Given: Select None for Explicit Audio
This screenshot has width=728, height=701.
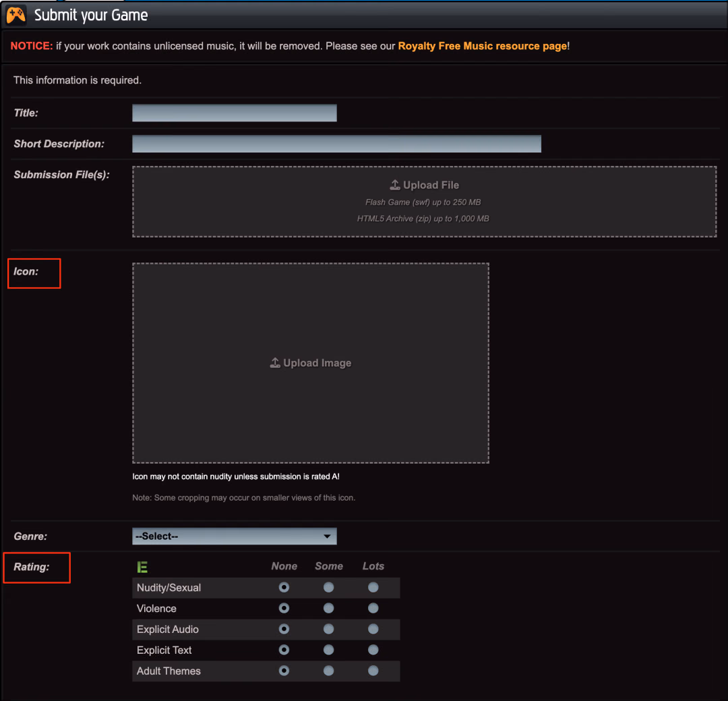Looking at the screenshot, I should click(284, 629).
